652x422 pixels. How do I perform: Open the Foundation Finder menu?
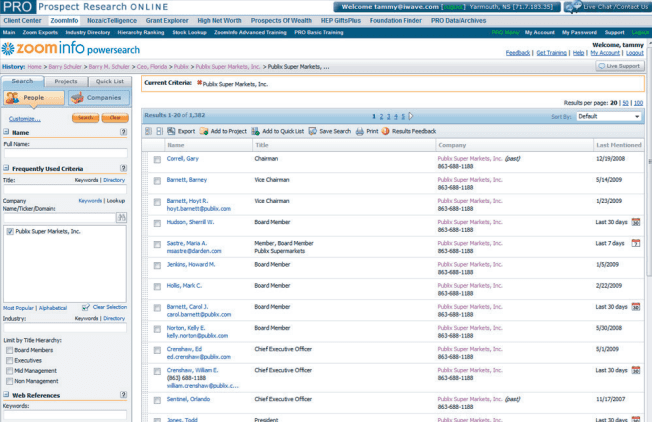coord(396,20)
